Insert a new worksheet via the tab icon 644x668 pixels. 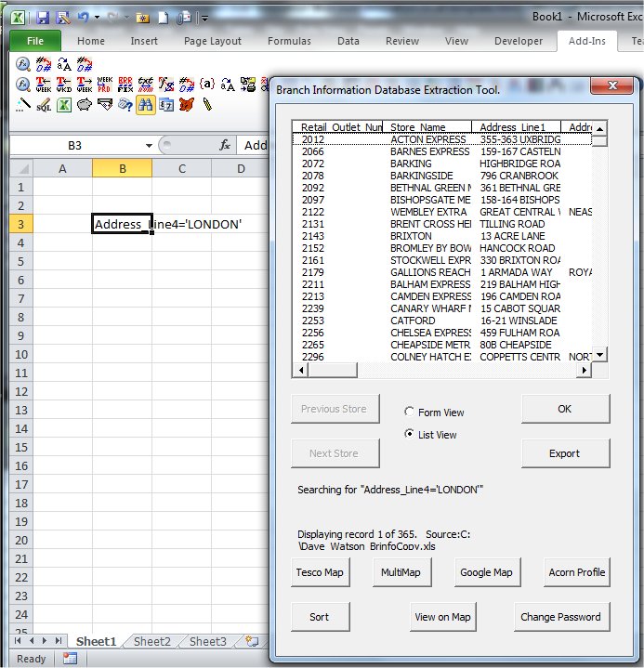[x=252, y=641]
